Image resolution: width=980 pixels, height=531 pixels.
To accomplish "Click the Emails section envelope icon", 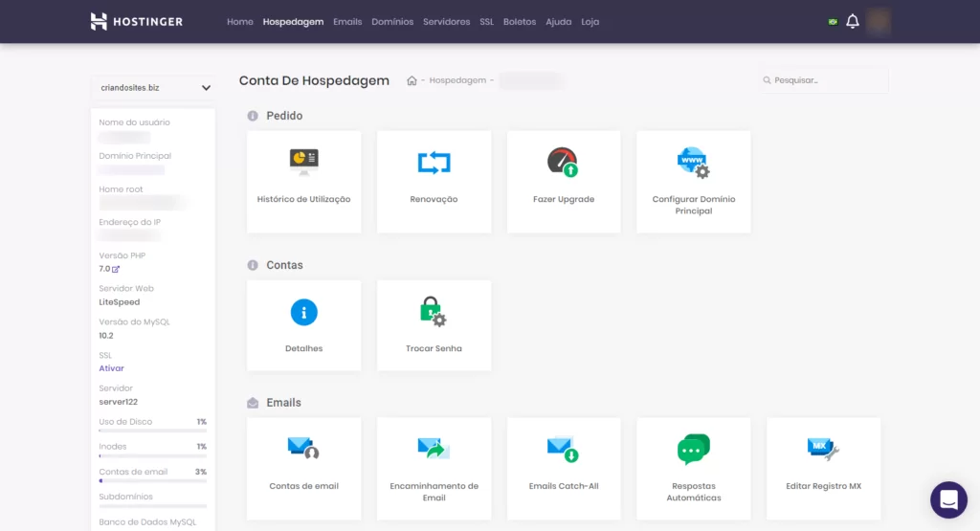I will coord(253,403).
